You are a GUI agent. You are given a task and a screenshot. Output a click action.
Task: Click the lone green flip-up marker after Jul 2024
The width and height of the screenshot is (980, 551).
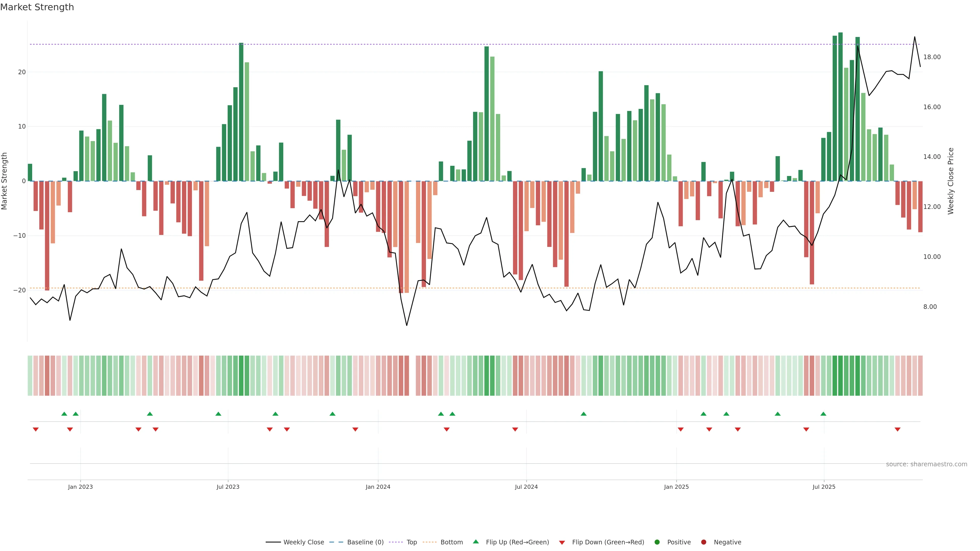(x=584, y=414)
